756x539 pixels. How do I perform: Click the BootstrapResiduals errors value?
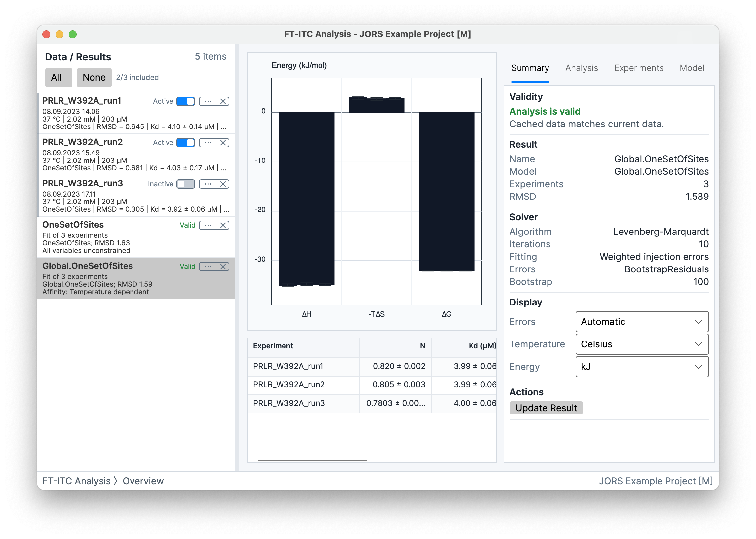[x=666, y=269]
